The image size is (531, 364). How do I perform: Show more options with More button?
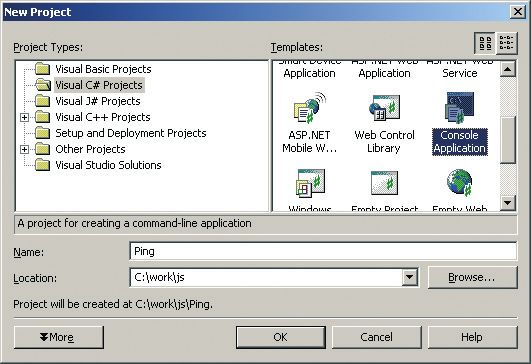[x=59, y=337]
